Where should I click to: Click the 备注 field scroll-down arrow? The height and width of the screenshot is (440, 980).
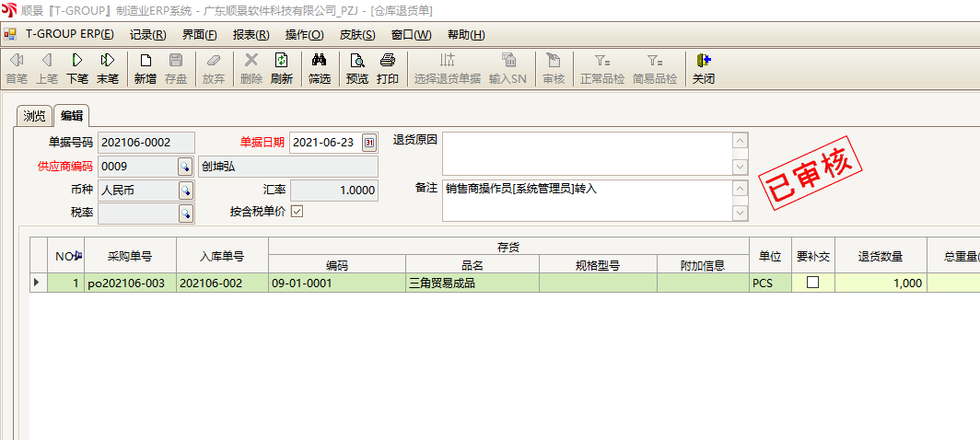pyautogui.click(x=740, y=214)
